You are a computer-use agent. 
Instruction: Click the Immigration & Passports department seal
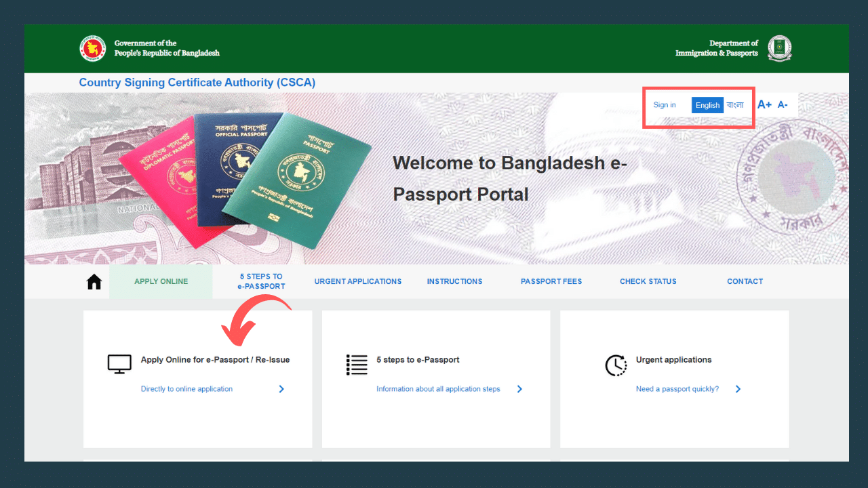tap(779, 48)
